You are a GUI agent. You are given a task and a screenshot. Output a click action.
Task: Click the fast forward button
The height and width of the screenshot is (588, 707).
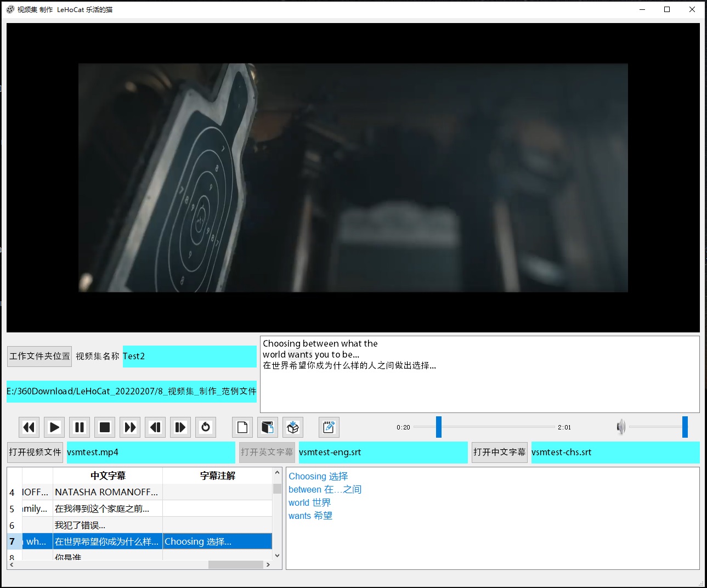[x=130, y=427]
